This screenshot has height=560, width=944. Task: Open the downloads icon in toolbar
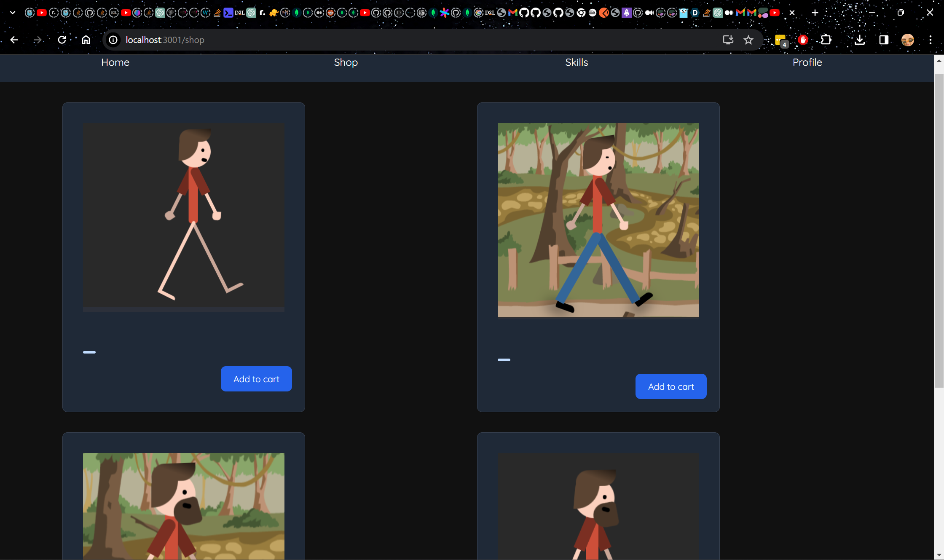click(860, 40)
